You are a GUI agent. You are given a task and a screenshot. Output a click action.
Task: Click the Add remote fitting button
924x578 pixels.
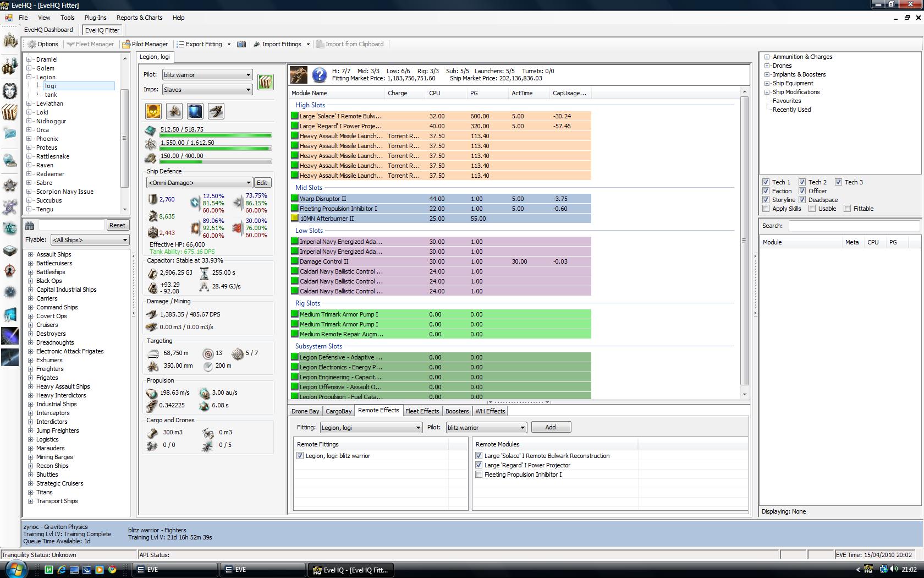tap(551, 427)
